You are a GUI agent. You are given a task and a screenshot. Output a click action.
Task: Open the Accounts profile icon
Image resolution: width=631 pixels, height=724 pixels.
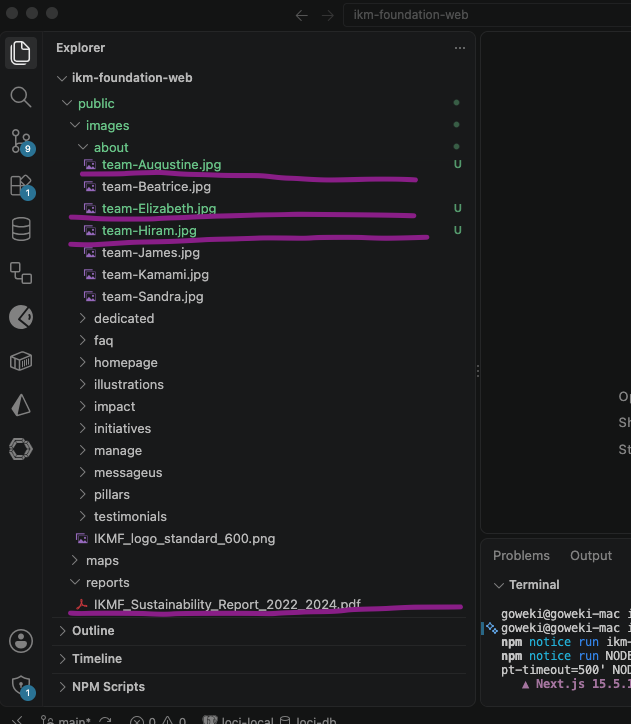click(x=21, y=641)
